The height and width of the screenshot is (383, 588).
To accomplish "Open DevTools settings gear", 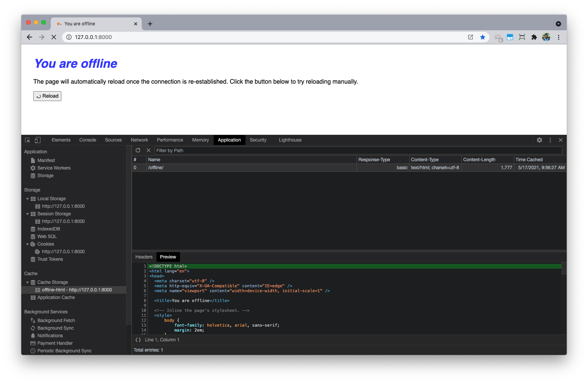I will click(540, 140).
